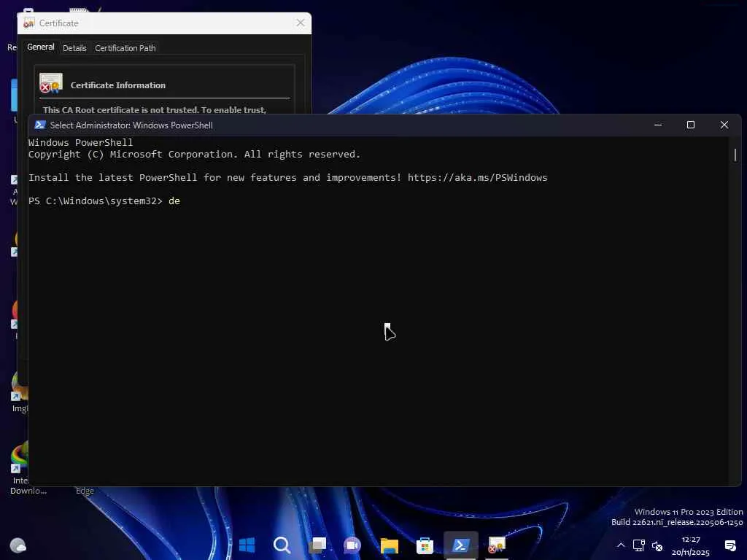Click the untrusted certificate information icon
This screenshot has height=560, width=747.
coord(51,83)
